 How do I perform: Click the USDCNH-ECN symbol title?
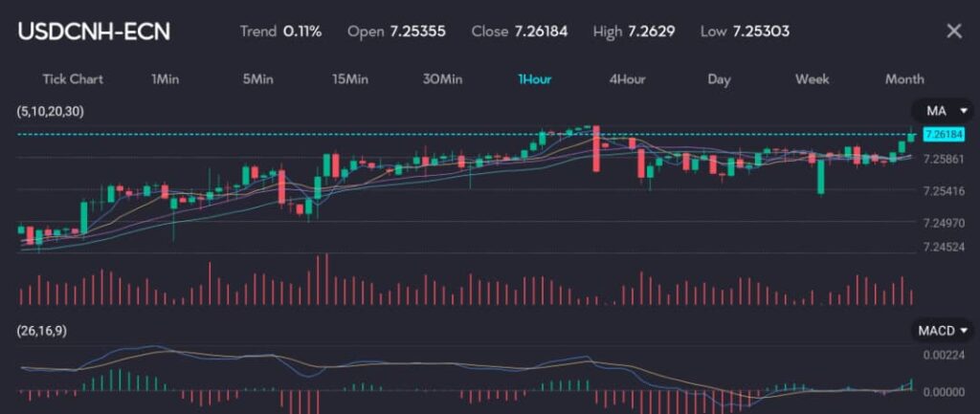[x=94, y=32]
